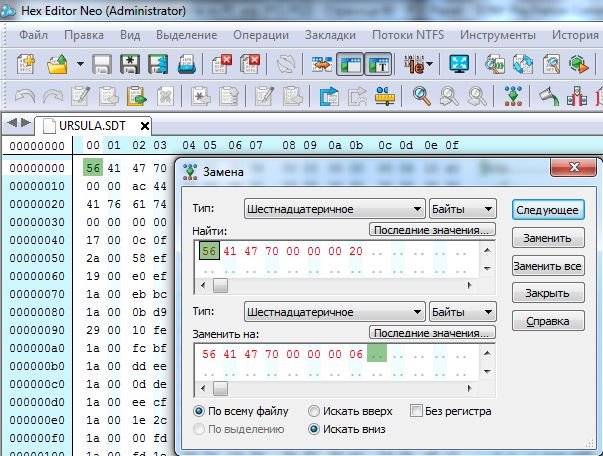Expand the Open file dropdown arrow
The width and height of the screenshot is (603, 456).
[80, 64]
